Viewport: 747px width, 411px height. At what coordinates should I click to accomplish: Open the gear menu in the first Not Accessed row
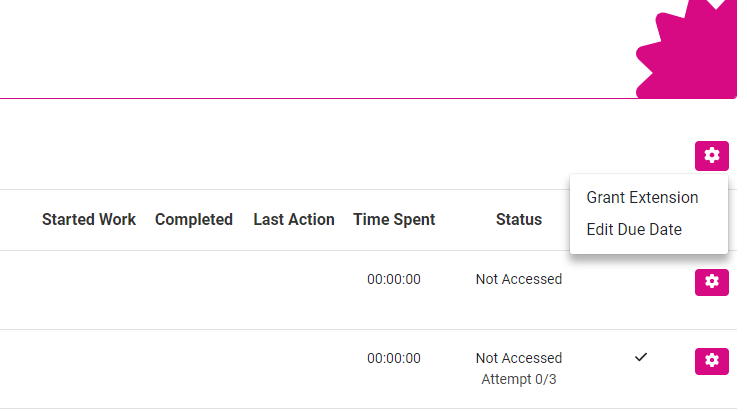point(711,282)
